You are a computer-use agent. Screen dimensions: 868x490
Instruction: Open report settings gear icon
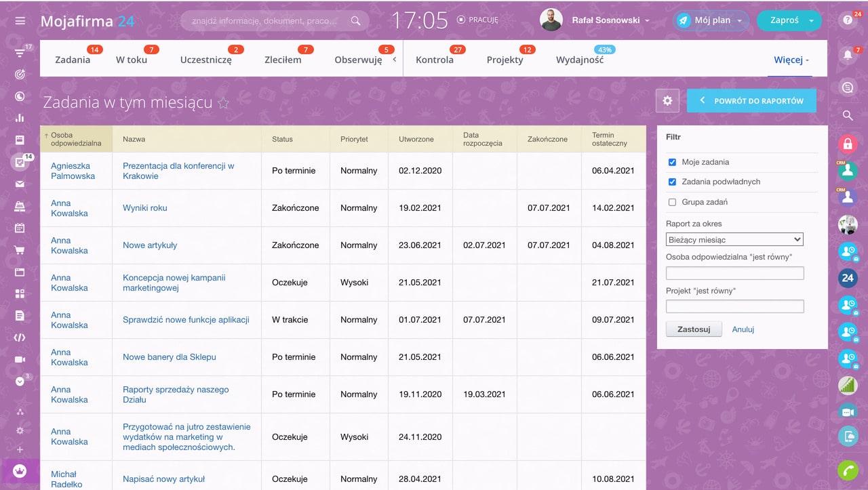pos(667,101)
